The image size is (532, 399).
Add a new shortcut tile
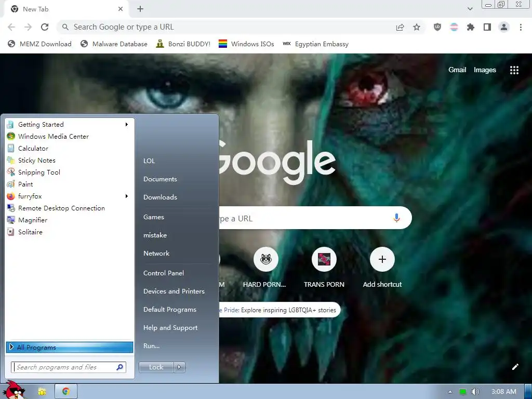pyautogui.click(x=382, y=268)
